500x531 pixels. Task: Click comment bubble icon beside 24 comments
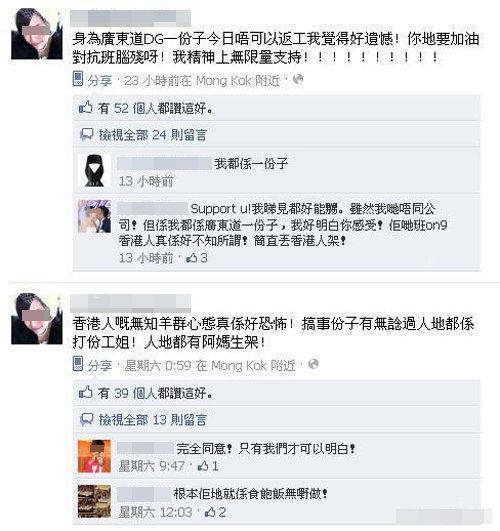coord(86,134)
